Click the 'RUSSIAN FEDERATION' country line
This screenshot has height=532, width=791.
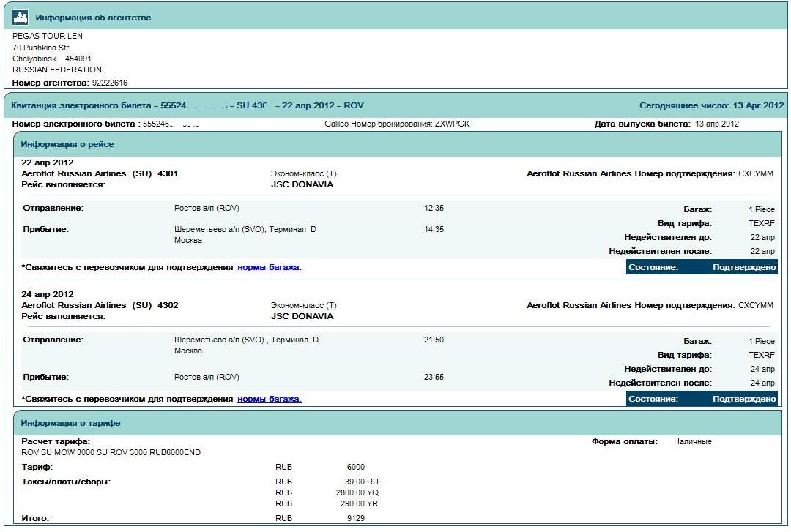tap(57, 70)
